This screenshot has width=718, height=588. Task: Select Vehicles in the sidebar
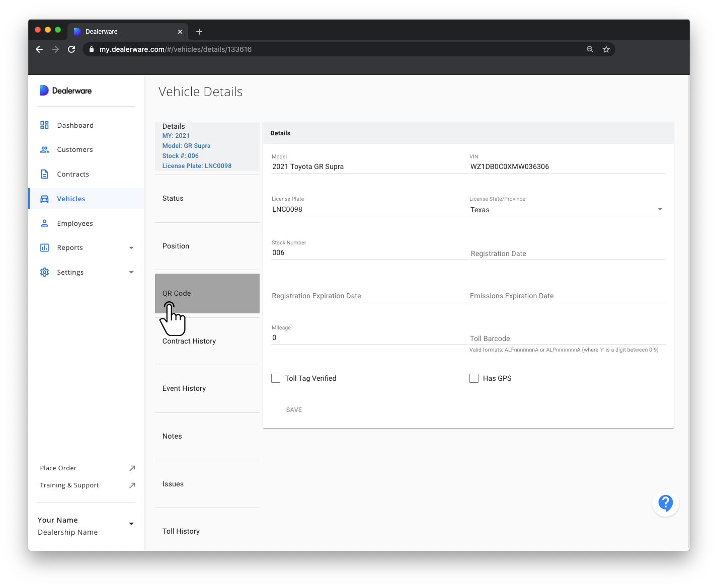(71, 199)
